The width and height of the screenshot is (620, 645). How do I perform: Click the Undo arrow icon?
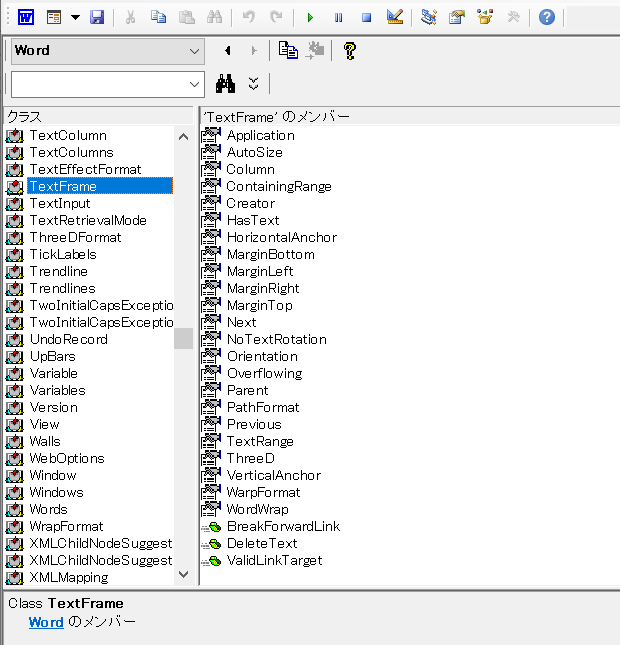(248, 17)
